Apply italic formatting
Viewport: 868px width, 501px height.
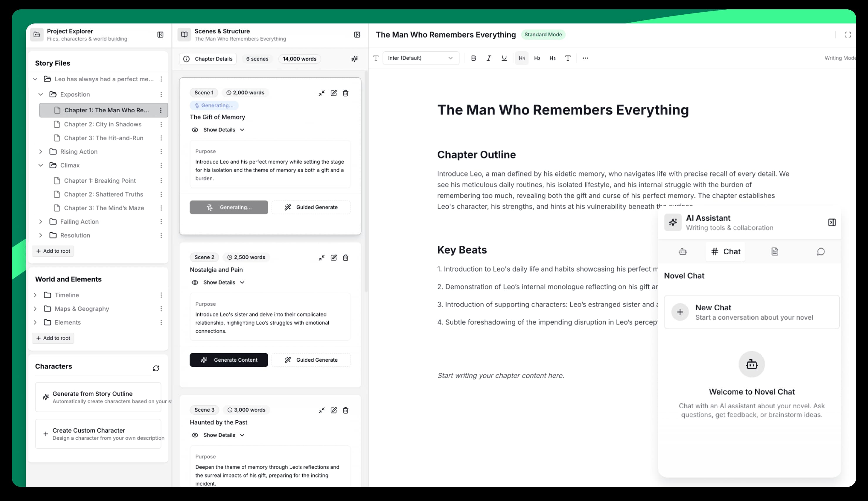[x=489, y=58]
